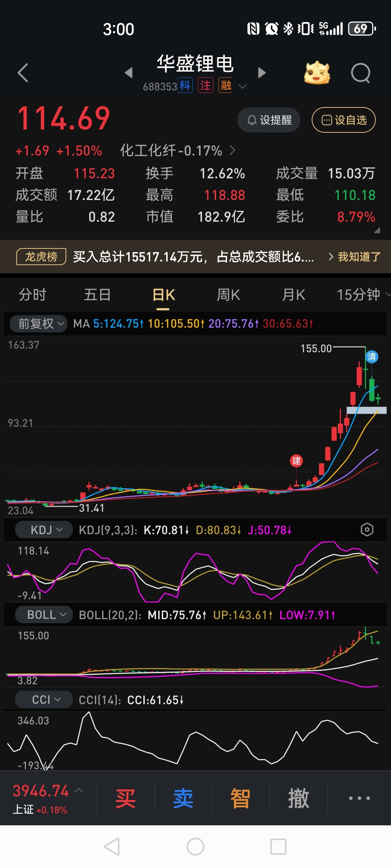Viewport: 391px width, 868px height.
Task: Open 前复权 adjustment dropdown
Action: pos(38,323)
